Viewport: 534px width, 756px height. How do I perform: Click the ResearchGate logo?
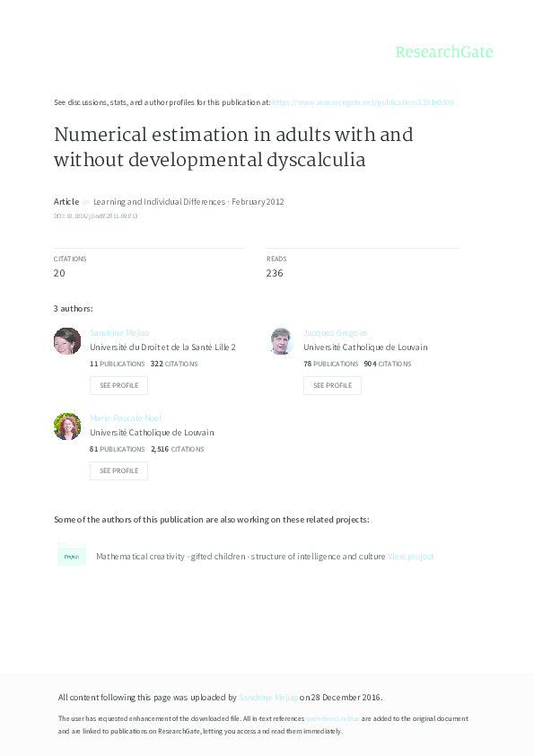coord(444,51)
